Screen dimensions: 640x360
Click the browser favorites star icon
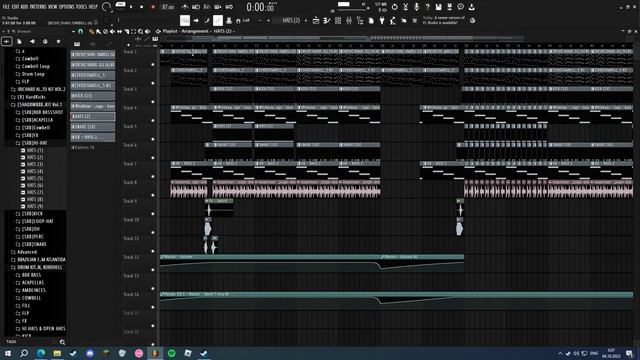click(58, 41)
